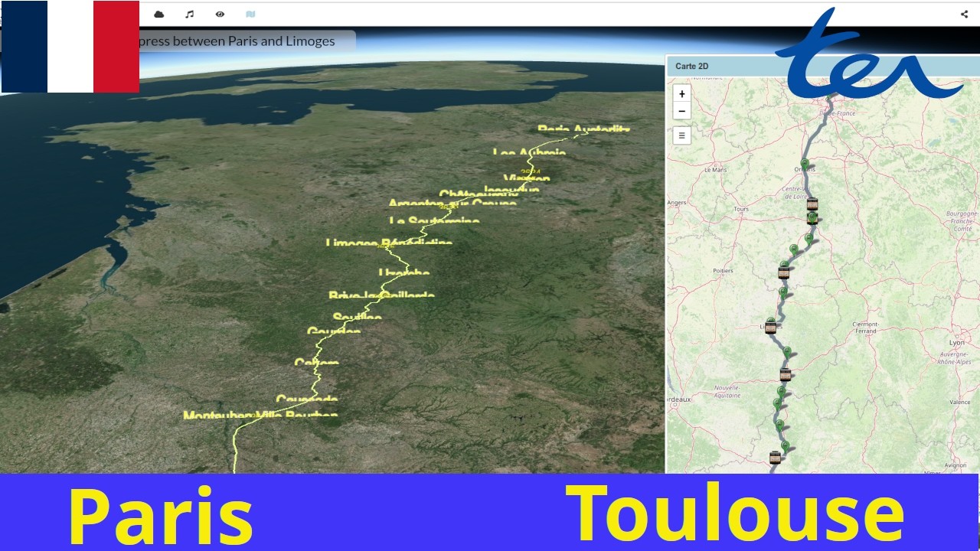Select the Montauban-Ville-Bourbon station label

tap(260, 416)
